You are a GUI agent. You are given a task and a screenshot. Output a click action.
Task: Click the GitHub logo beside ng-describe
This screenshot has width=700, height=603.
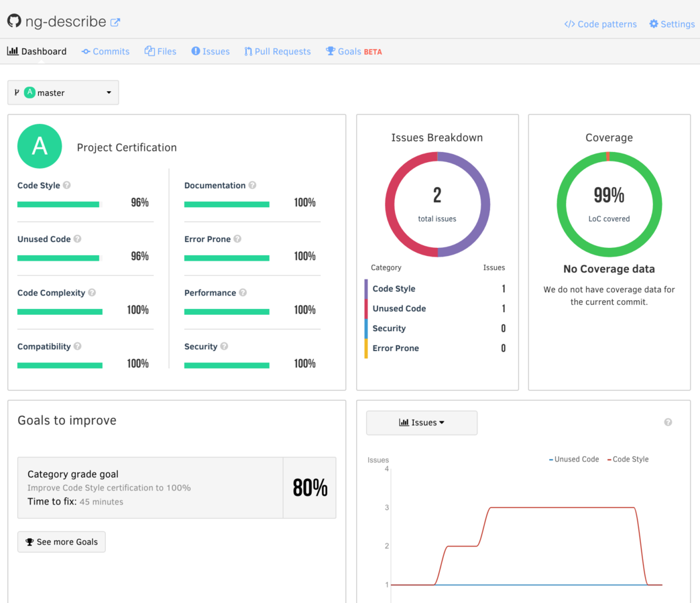(x=14, y=21)
